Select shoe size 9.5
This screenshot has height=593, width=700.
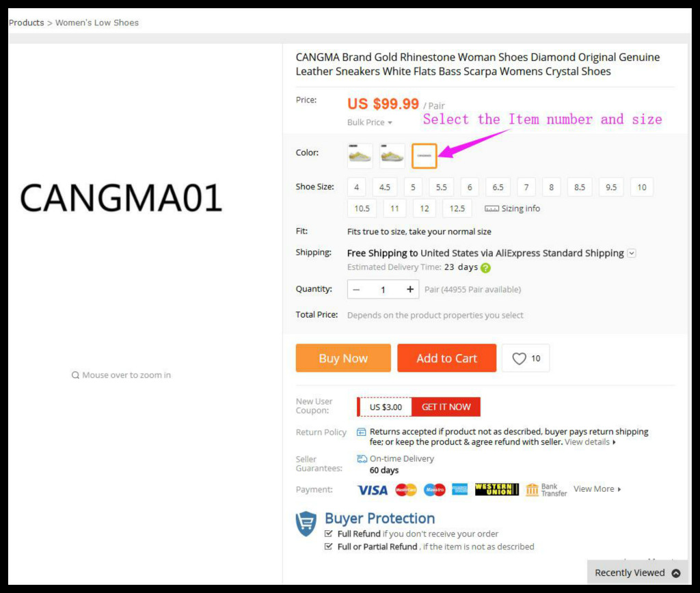pos(611,187)
